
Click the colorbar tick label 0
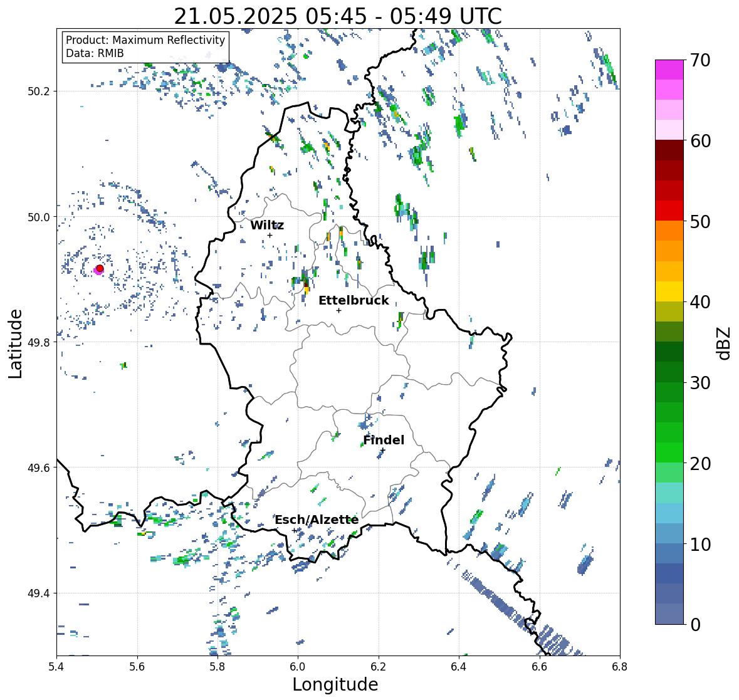695,625
